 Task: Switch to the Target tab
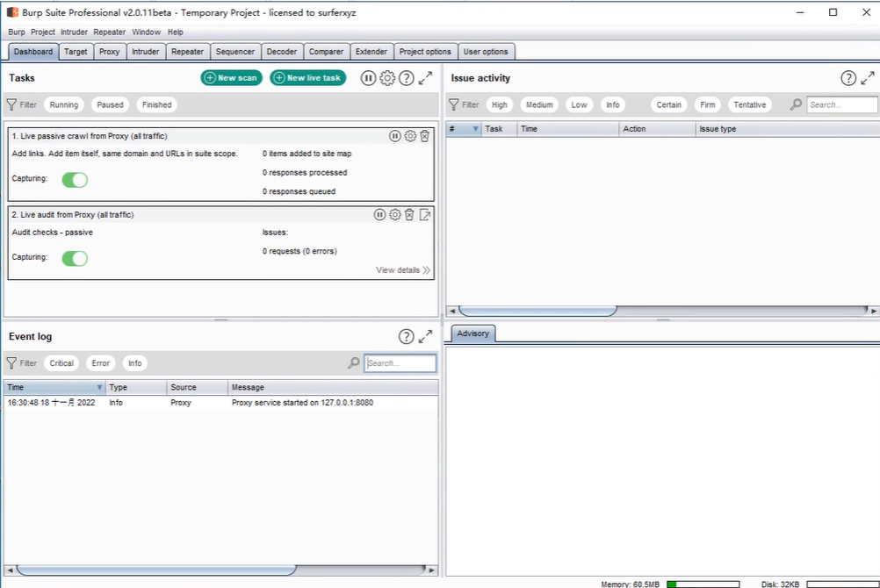[x=76, y=52]
